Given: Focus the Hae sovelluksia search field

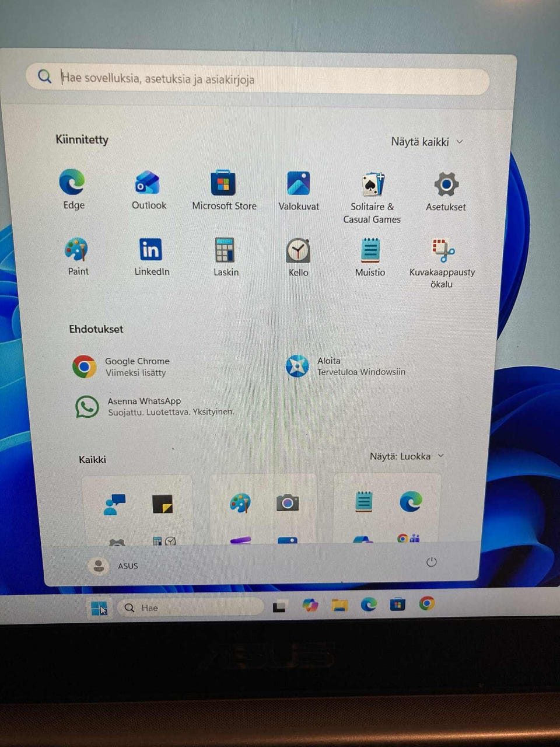Looking at the screenshot, I should click(257, 79).
